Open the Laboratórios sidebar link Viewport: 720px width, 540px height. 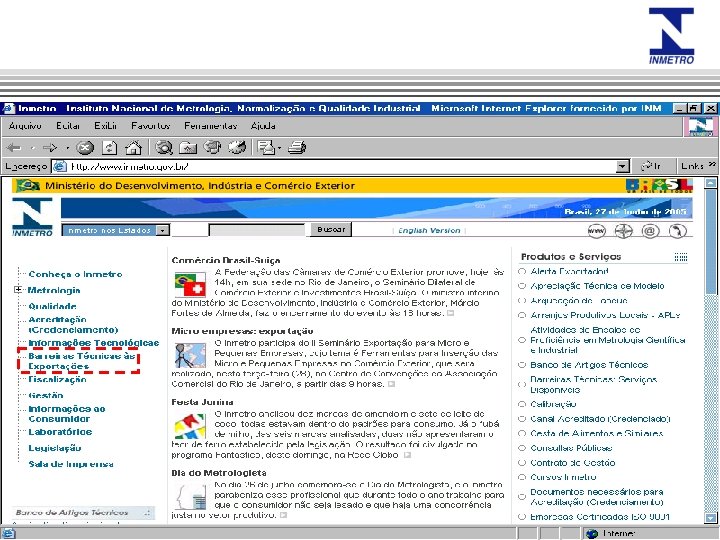(x=60, y=432)
